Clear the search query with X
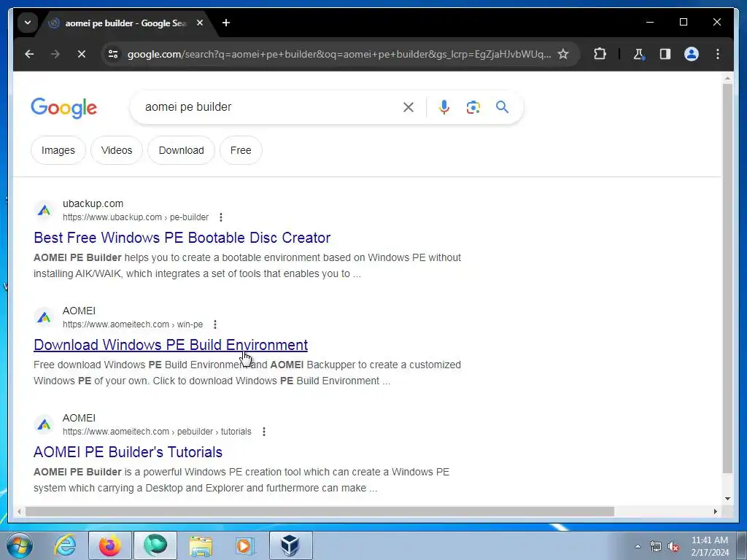The width and height of the screenshot is (747, 560). [x=409, y=107]
